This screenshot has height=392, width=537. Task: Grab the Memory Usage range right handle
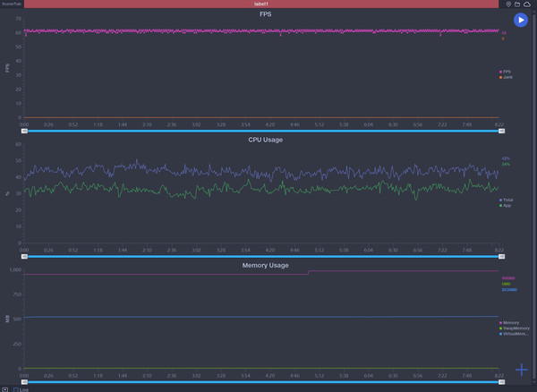pyautogui.click(x=502, y=382)
